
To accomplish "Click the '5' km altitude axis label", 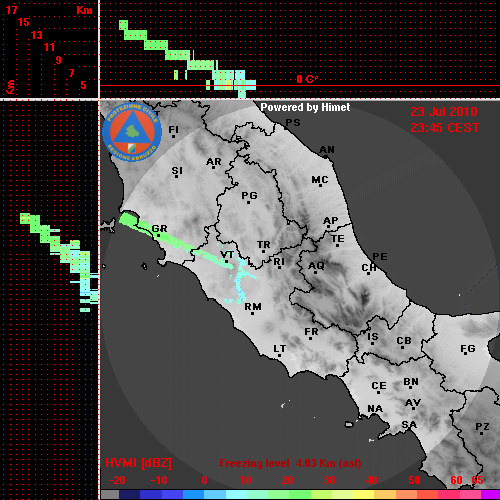I will pos(83,85).
